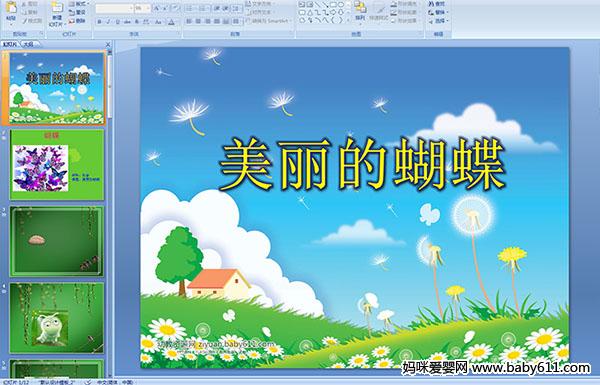This screenshot has width=600, height=385.
Task: Click the Reset (重设) slide button
Action: [x=78, y=12]
